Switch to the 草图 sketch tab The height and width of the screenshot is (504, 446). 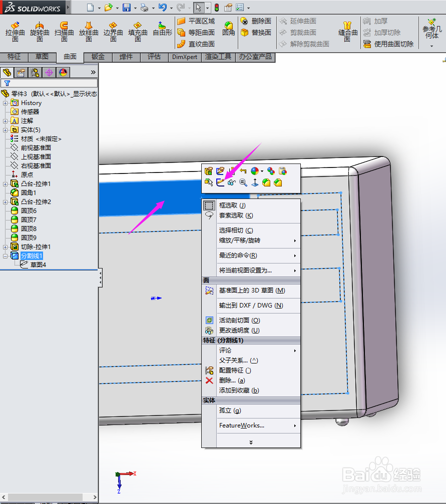point(42,57)
